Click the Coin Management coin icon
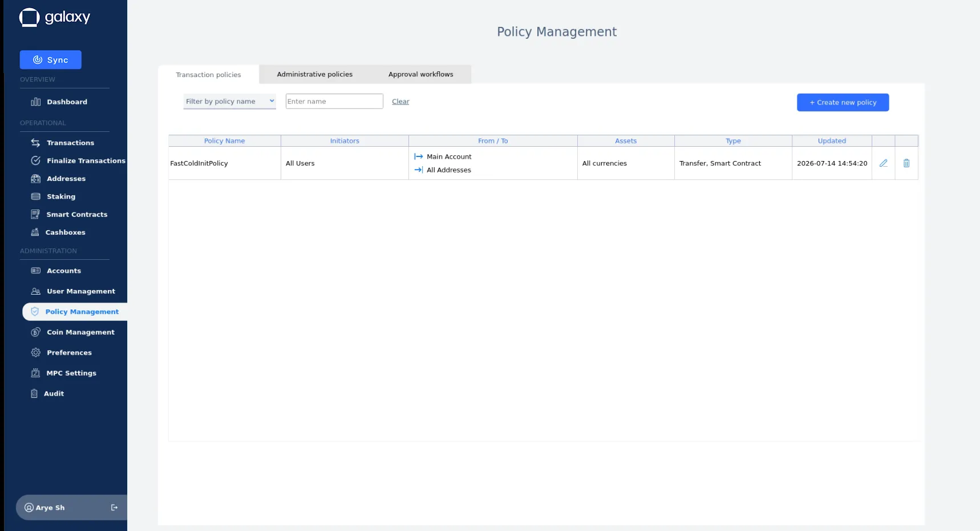This screenshot has width=980, height=531. pyautogui.click(x=35, y=332)
